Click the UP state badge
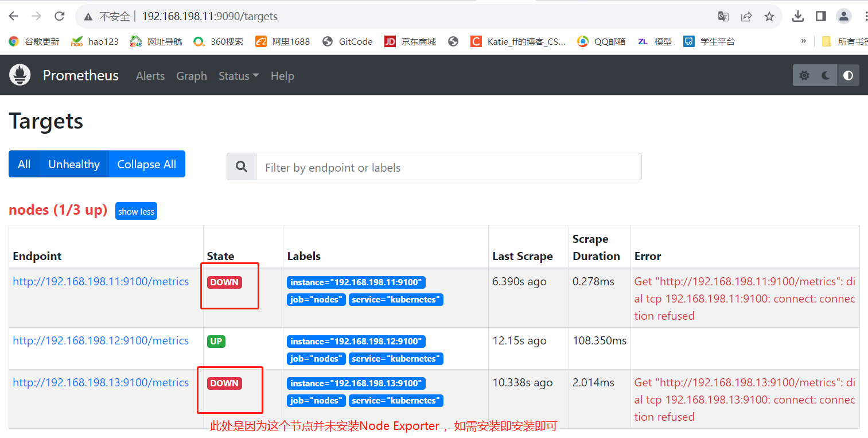 point(216,342)
